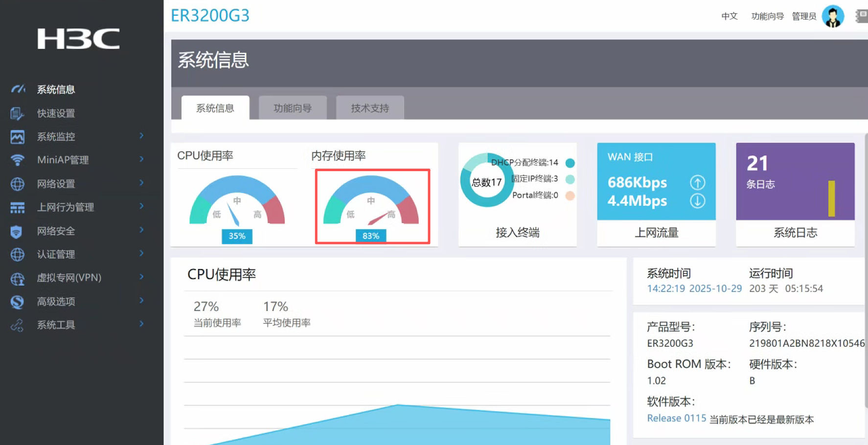Click the System Monitoring chart icon
The image size is (868, 445).
point(17,137)
